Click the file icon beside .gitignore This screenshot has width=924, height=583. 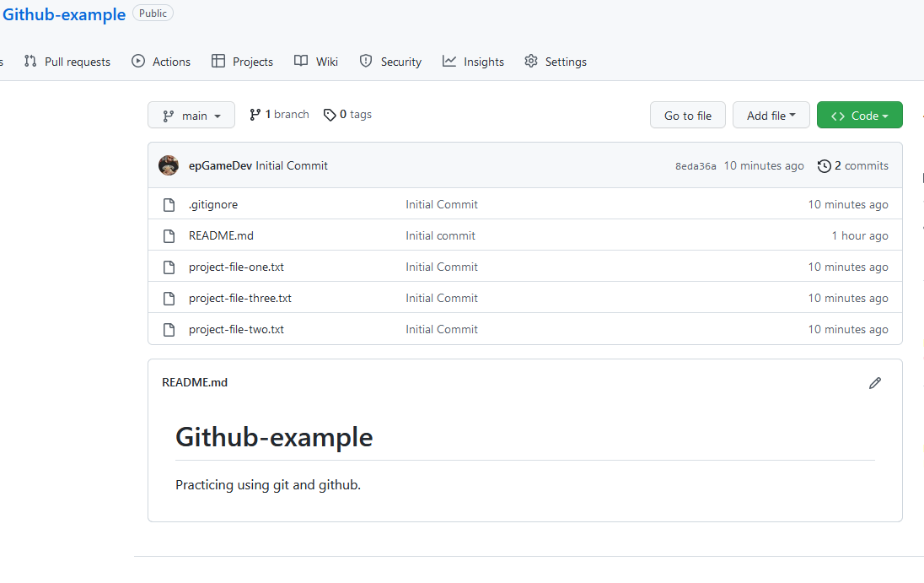pos(169,203)
